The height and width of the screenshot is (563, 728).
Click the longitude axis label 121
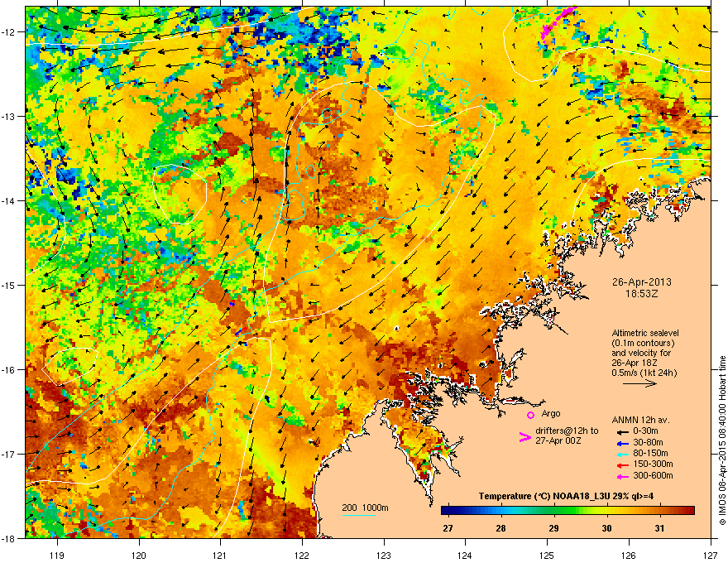(x=220, y=555)
